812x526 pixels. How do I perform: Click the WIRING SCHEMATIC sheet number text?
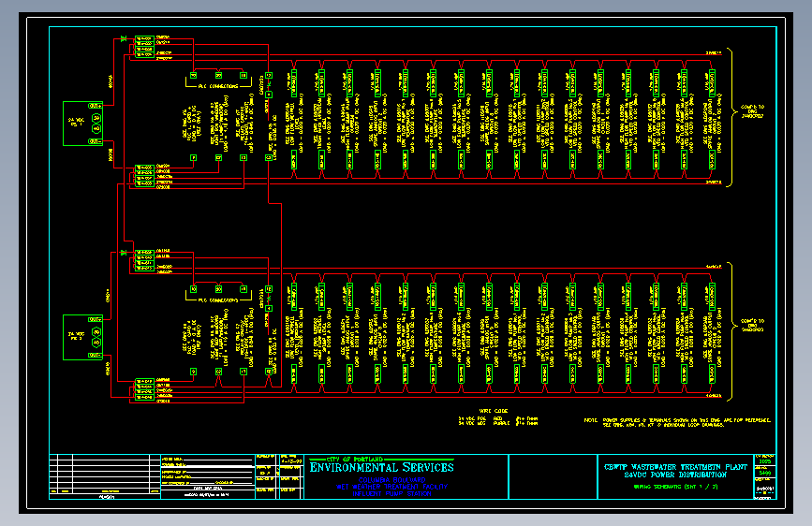[675, 487]
